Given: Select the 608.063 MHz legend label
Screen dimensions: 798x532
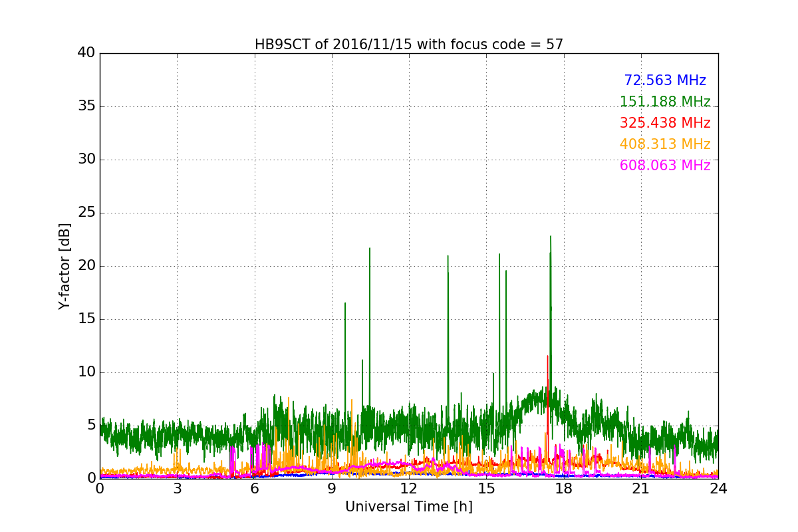Looking at the screenshot, I should (x=665, y=166).
